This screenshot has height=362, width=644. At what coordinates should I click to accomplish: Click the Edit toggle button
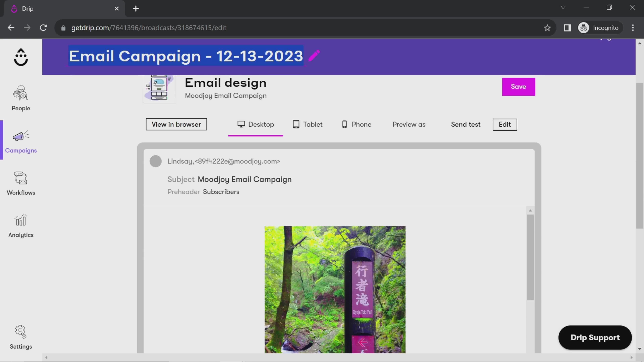[x=505, y=124]
